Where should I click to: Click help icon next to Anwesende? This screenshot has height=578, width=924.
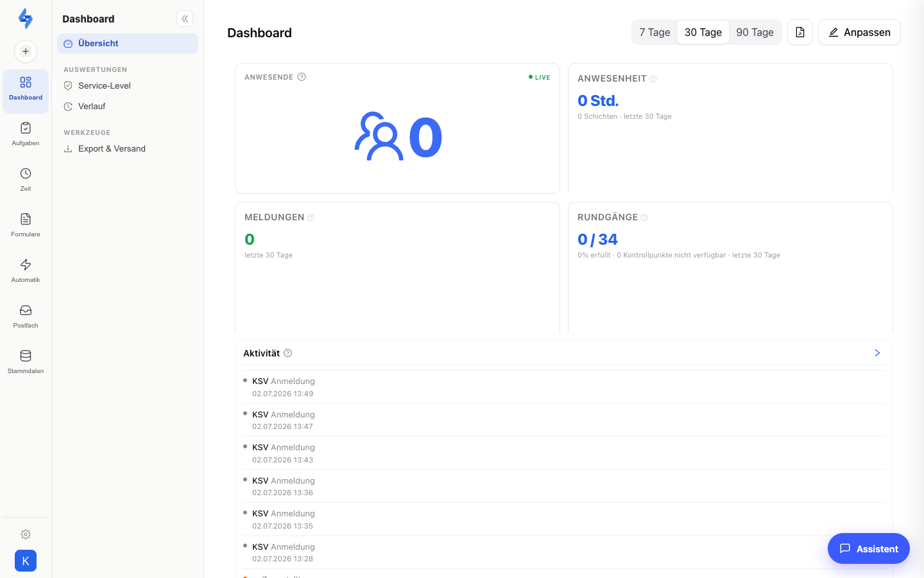click(x=302, y=77)
